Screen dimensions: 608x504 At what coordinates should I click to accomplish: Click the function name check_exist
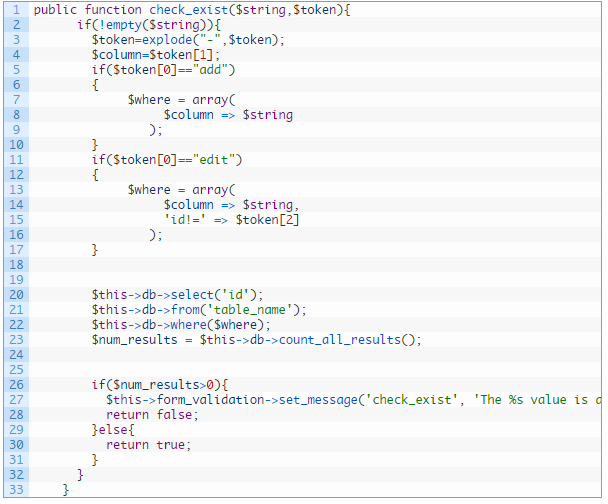pos(188,10)
